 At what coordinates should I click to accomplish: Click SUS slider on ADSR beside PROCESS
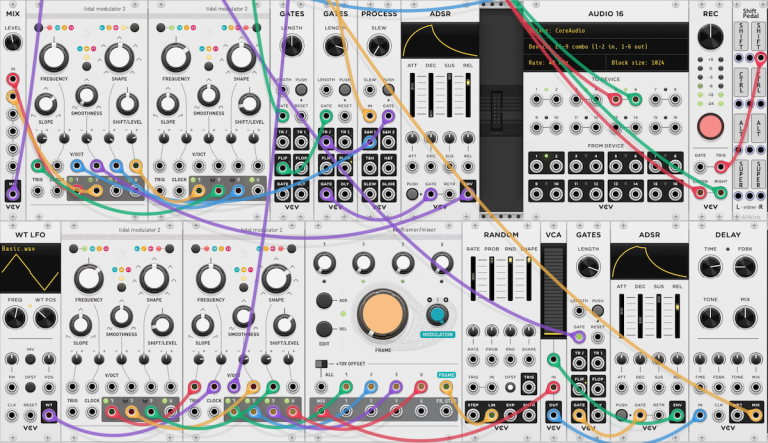point(449,95)
